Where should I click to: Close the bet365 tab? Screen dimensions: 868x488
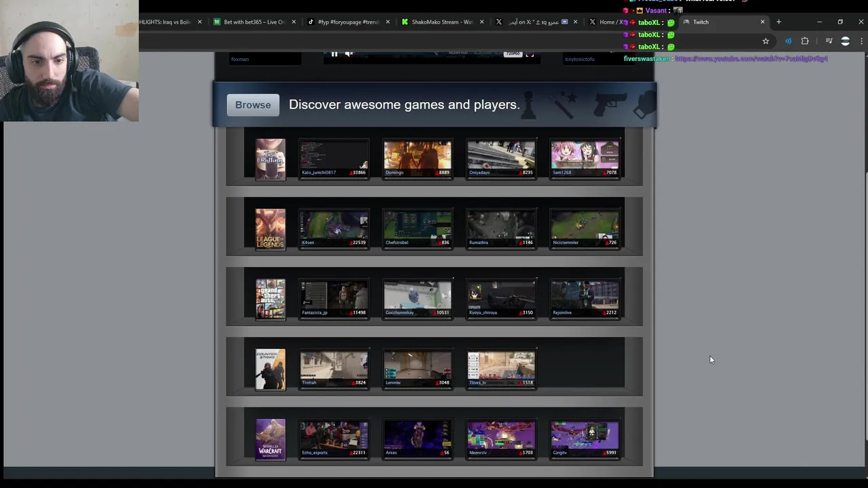(x=294, y=22)
